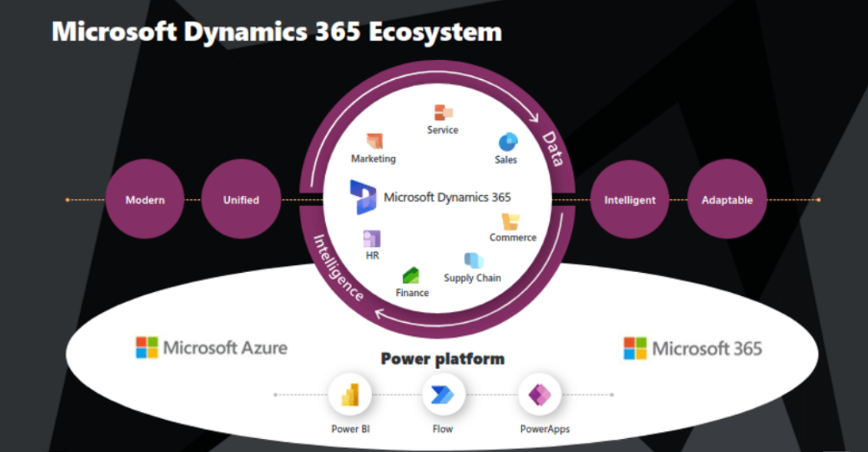
Task: Click the 'Power BI' label text
Action: (x=351, y=429)
